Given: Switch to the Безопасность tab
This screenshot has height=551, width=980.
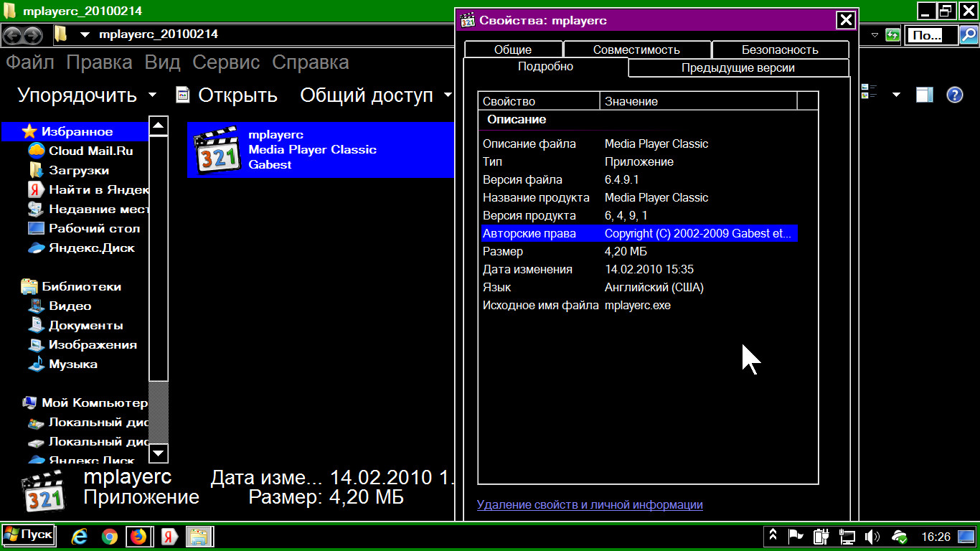Looking at the screenshot, I should pyautogui.click(x=780, y=50).
